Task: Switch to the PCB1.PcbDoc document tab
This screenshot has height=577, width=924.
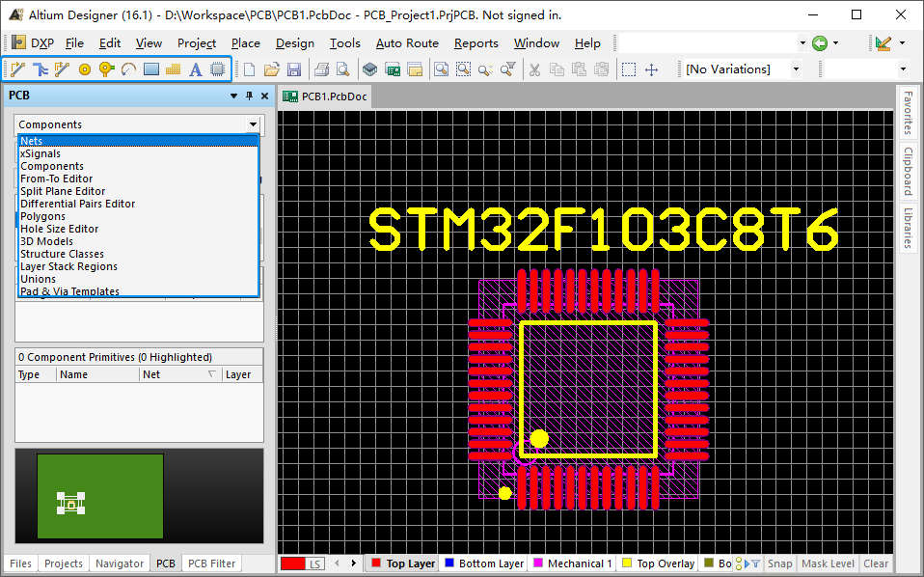Action: coord(325,96)
